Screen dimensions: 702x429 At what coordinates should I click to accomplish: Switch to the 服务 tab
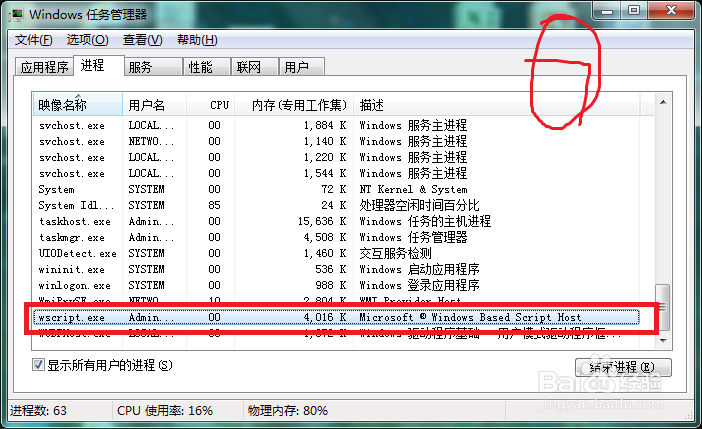point(153,67)
